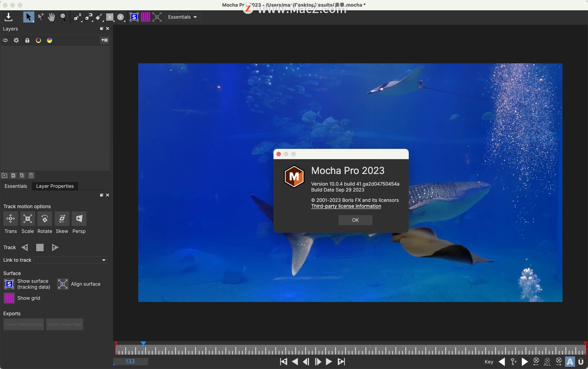
Task: Close the Essentials panel
Action: tap(107, 195)
